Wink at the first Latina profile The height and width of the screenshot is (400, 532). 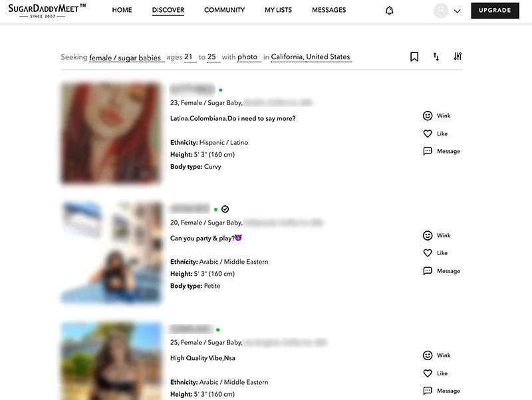(436, 116)
